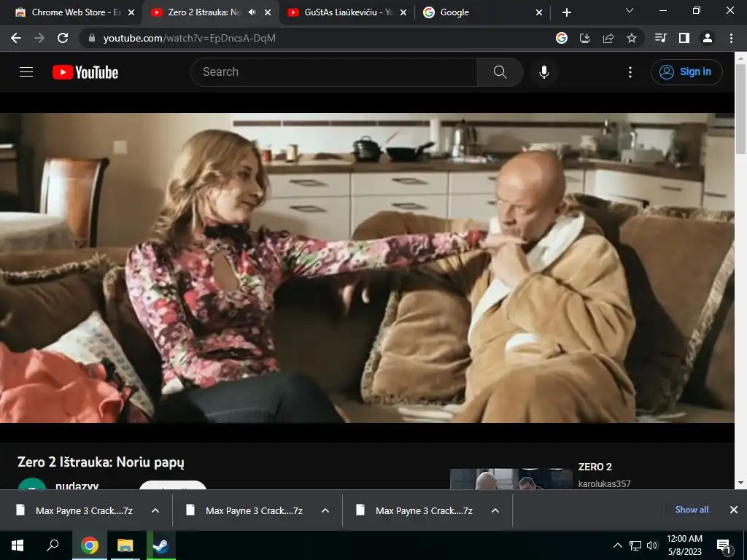Install app icon in address bar
The width and height of the screenshot is (747, 560).
tap(585, 38)
